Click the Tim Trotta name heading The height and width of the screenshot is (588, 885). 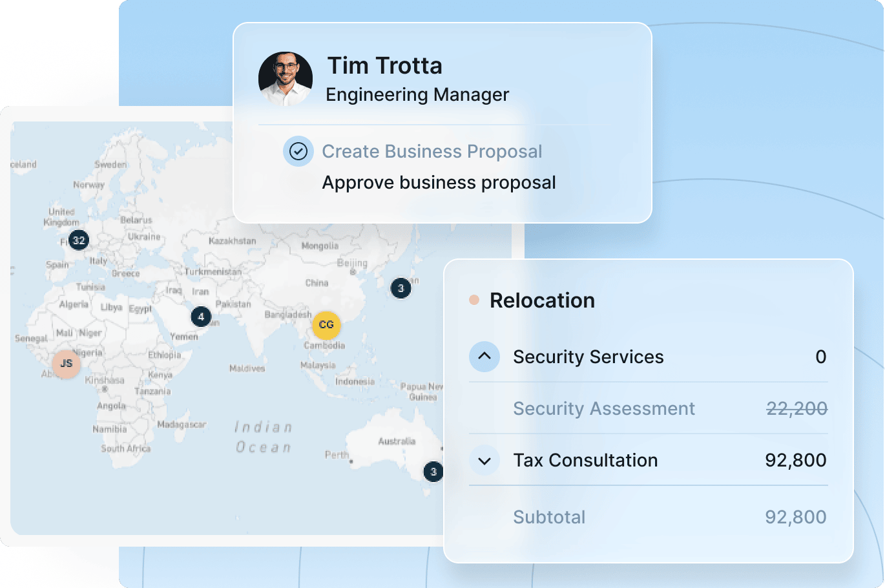(384, 66)
